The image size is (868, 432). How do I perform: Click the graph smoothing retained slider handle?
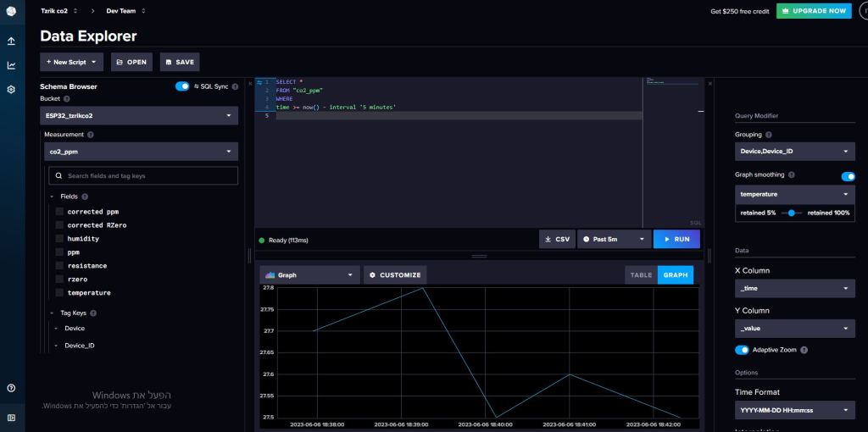click(791, 213)
